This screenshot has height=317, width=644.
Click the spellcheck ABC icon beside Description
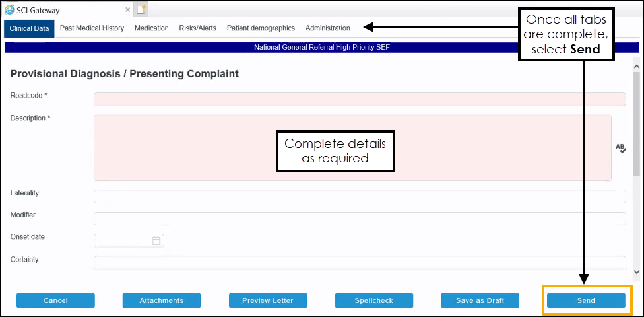(x=620, y=149)
